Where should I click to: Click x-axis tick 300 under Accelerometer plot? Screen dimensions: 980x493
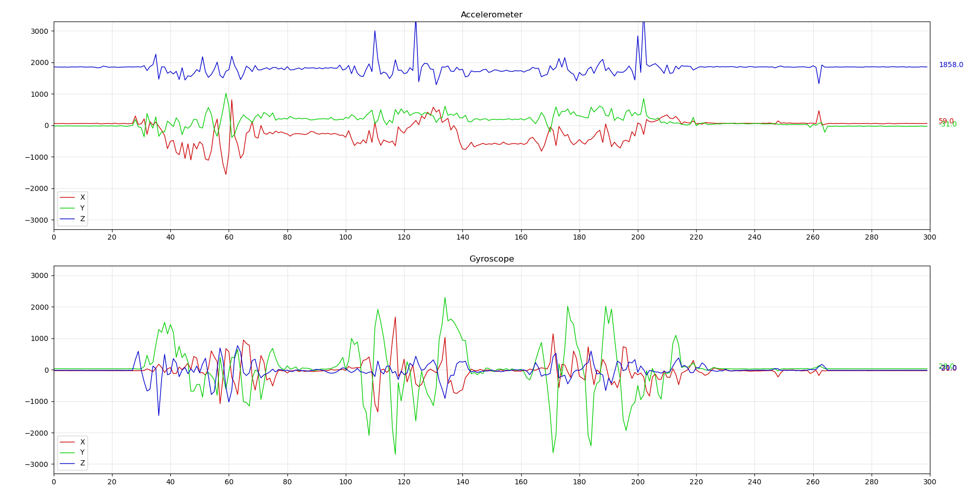(x=929, y=238)
